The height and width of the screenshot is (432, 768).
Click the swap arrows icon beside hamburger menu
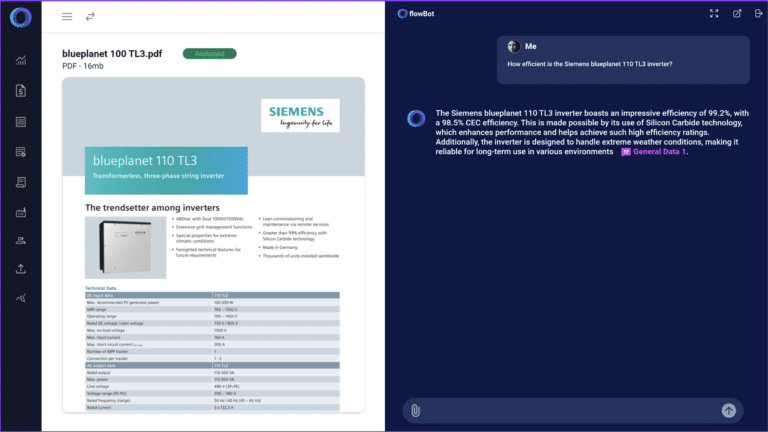90,17
